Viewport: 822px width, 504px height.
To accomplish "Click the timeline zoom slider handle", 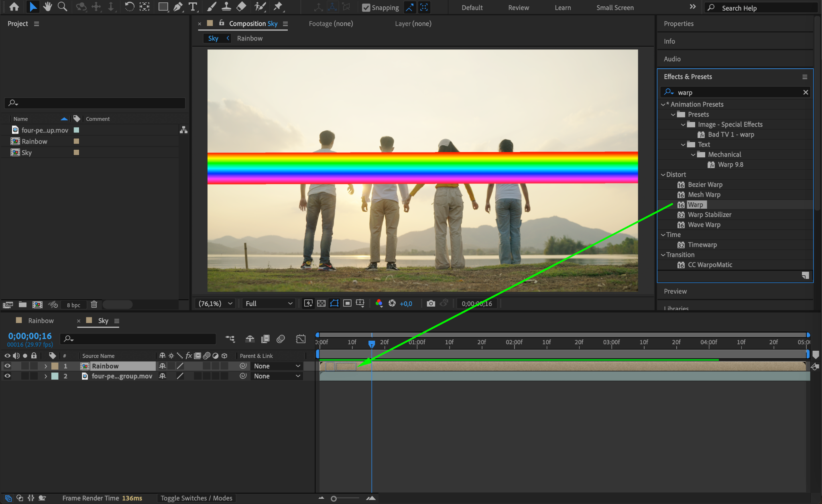I will (x=334, y=498).
